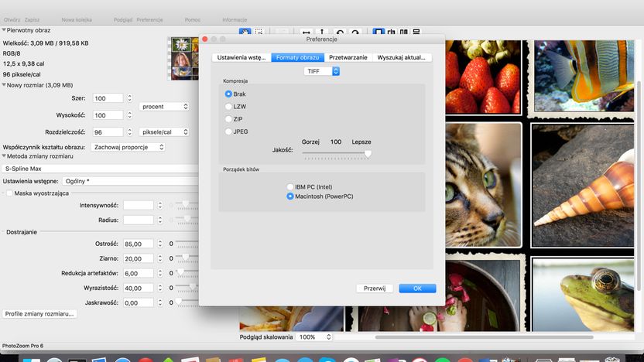Screen dimensions: 644x362
Task: Switch to vertical split preview icon
Action: coord(391,32)
